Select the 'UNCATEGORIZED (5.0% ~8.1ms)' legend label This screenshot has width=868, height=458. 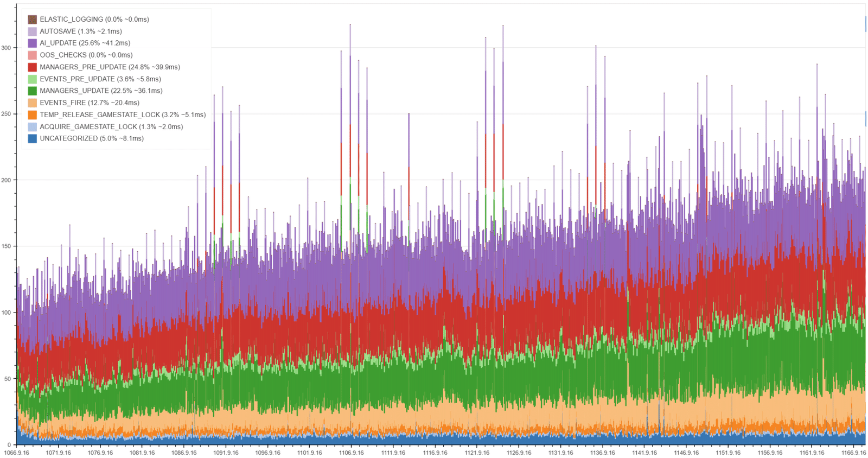[92, 139]
